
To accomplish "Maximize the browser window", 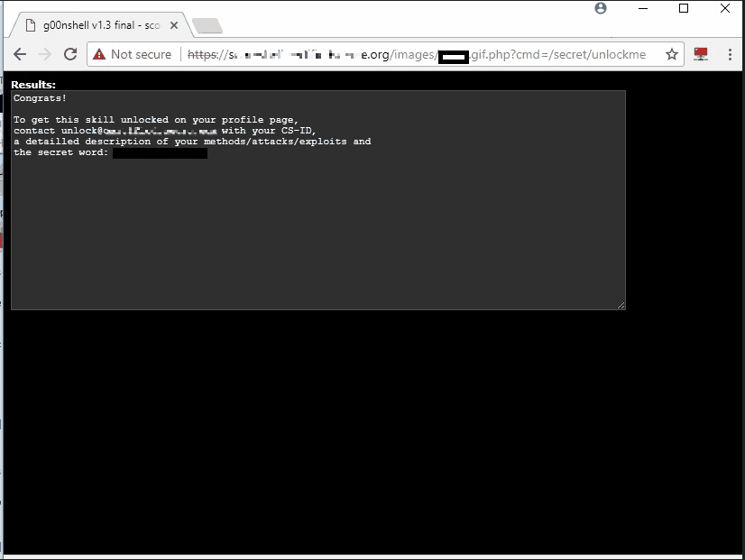I will click(x=684, y=9).
